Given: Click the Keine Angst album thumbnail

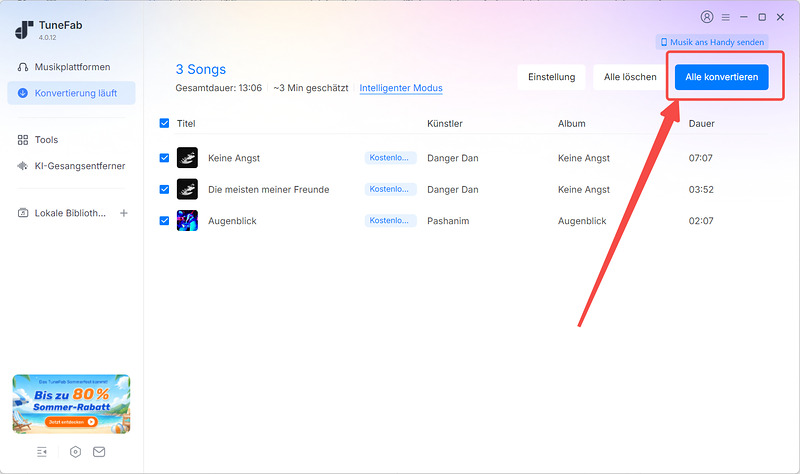Looking at the screenshot, I should [x=187, y=158].
